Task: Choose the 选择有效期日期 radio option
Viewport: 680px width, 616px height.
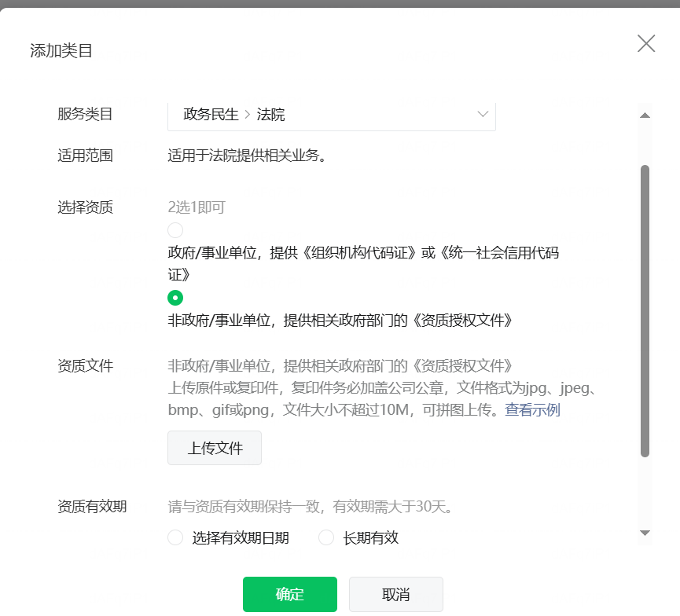Action: pyautogui.click(x=175, y=537)
